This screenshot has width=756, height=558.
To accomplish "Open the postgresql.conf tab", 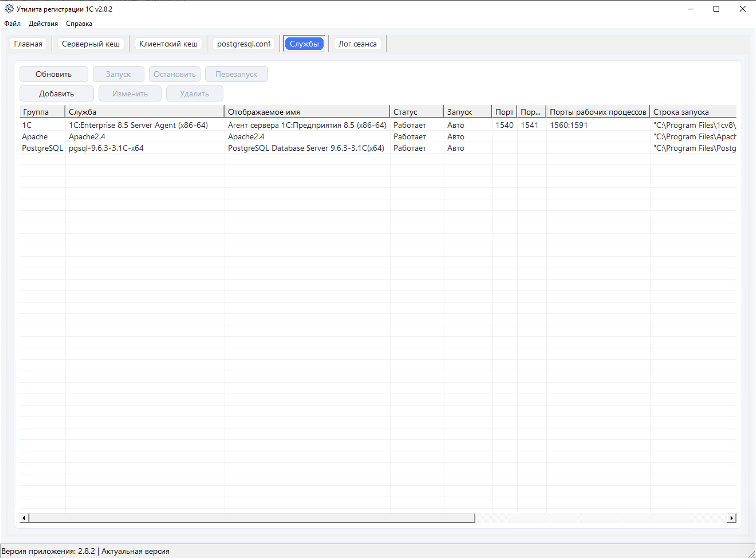I will click(x=243, y=44).
